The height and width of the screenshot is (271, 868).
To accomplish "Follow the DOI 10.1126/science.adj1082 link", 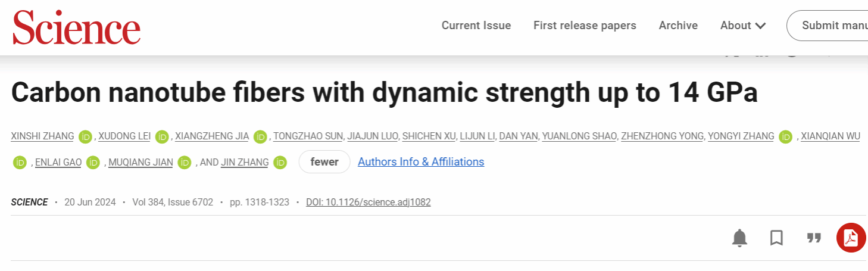I will click(368, 203).
